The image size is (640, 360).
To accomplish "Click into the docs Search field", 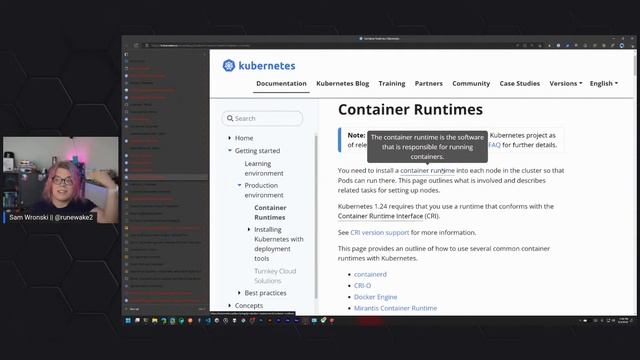I will click(x=262, y=118).
